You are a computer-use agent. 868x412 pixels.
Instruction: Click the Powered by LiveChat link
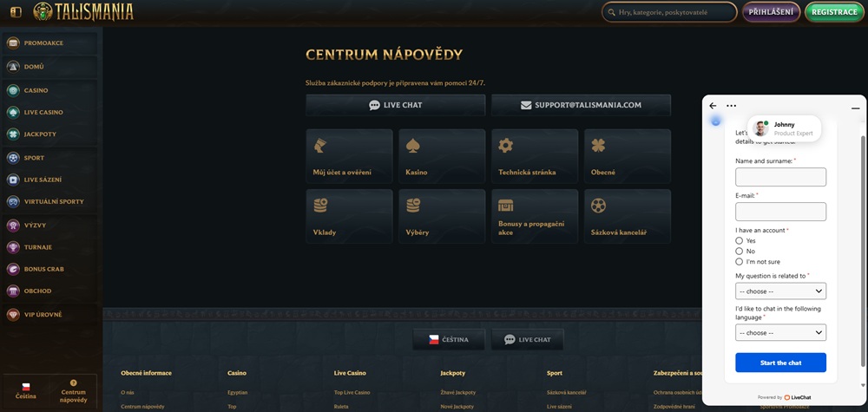[x=784, y=397]
